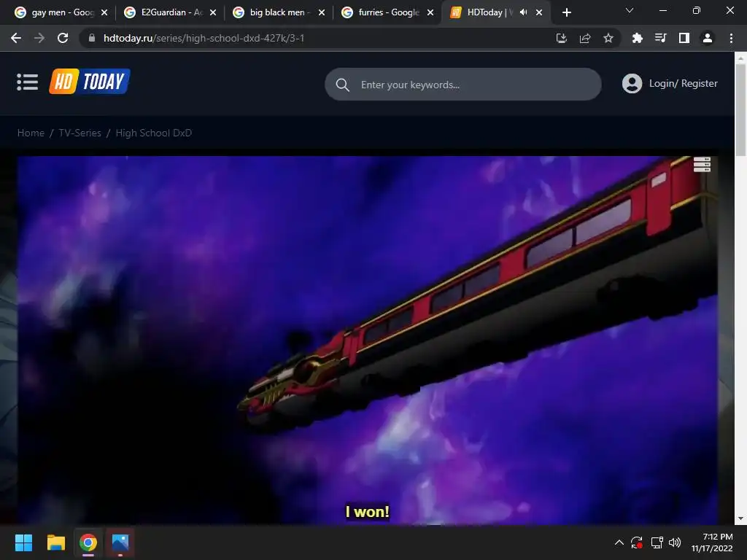Screen dimensions: 747x560
Task: Click the hdtoday.ru address bar URL
Action: [204, 38]
